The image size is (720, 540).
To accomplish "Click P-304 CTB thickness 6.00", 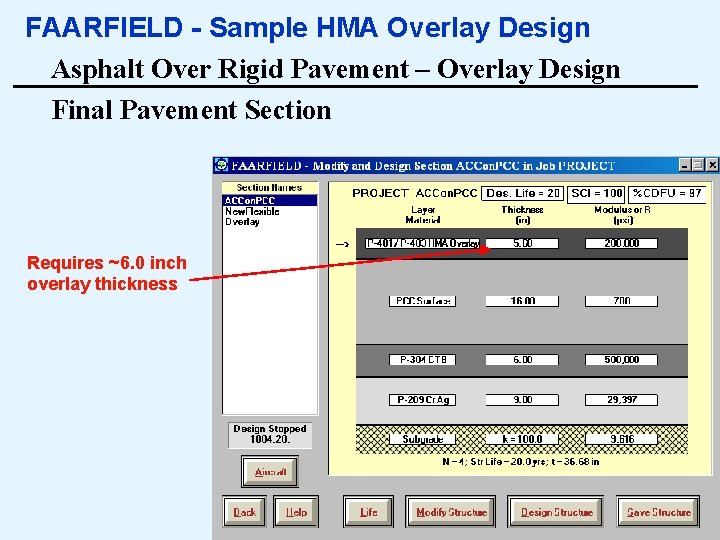I will coord(522,360).
